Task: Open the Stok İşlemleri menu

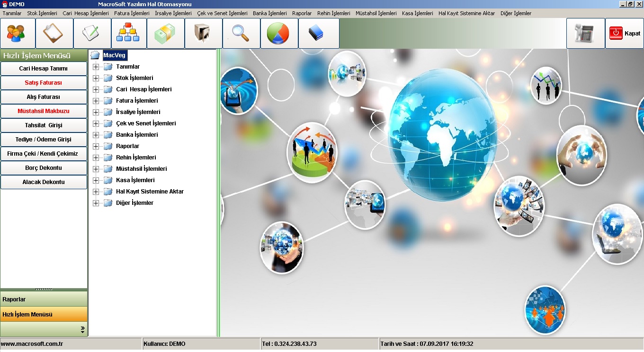Action: tap(42, 13)
